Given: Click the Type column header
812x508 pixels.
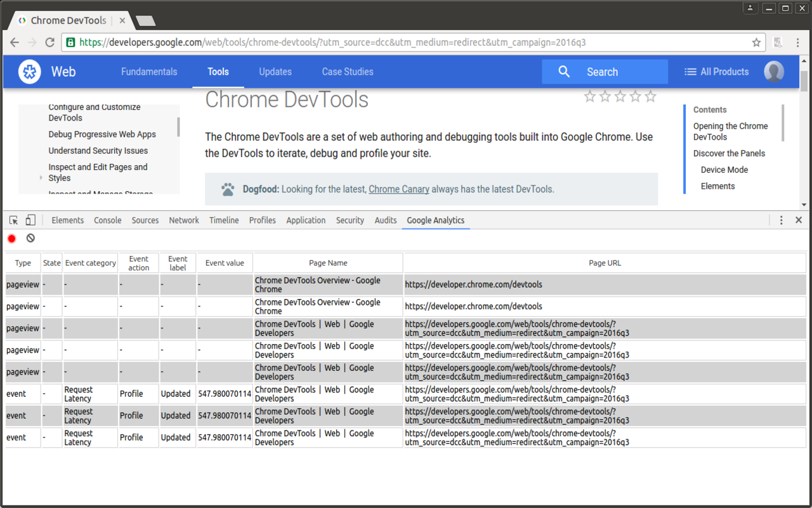Looking at the screenshot, I should [x=23, y=263].
